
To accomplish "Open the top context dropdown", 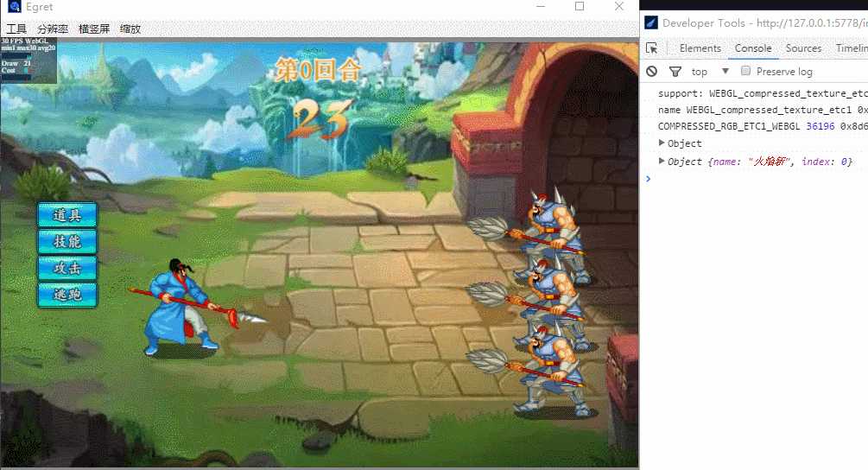I will tap(710, 72).
